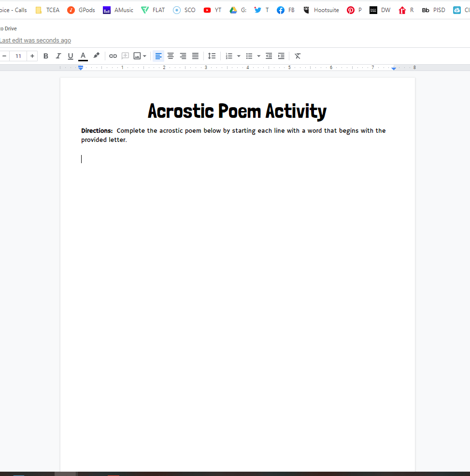The width and height of the screenshot is (470, 476).
Task: Add a comment
Action: [x=125, y=56]
